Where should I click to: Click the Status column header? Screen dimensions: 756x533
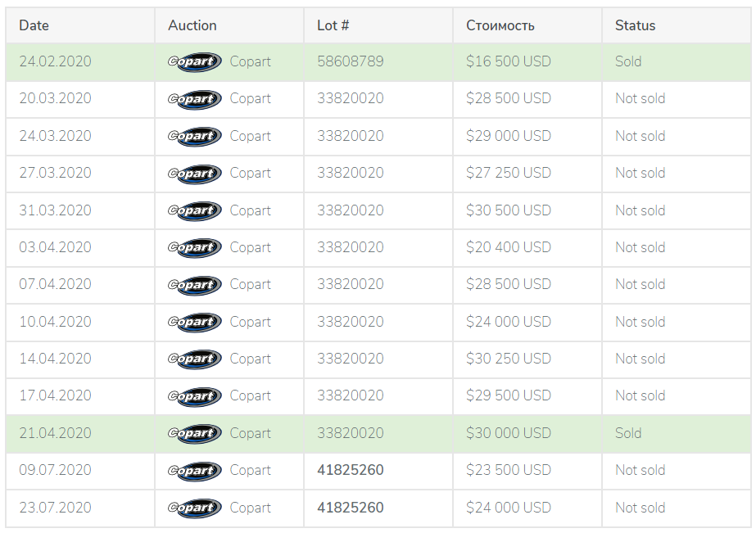point(635,25)
